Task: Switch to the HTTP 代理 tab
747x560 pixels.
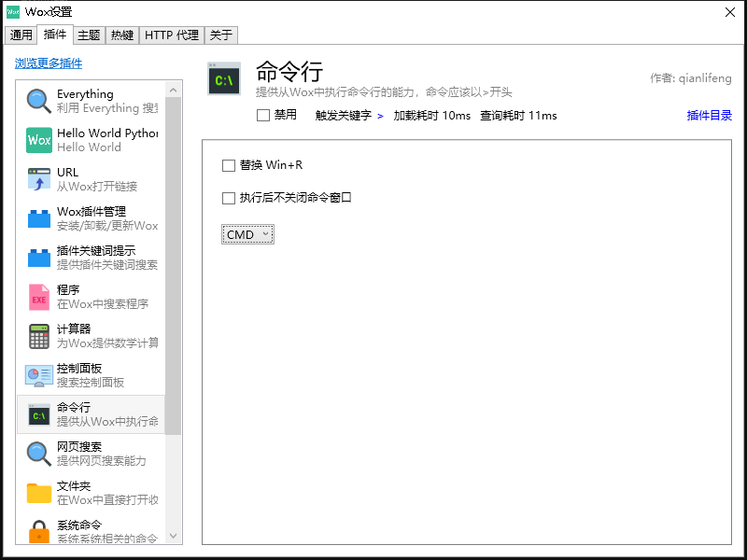Action: click(x=172, y=35)
